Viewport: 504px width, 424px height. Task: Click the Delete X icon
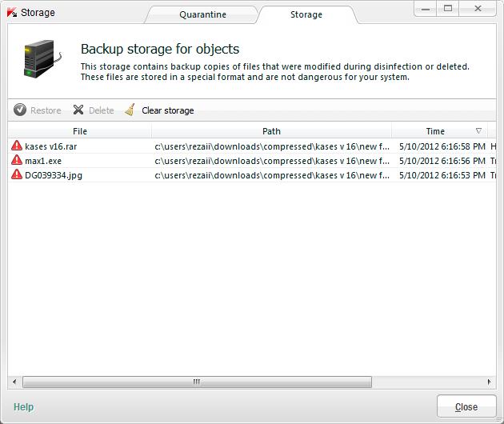coord(78,110)
